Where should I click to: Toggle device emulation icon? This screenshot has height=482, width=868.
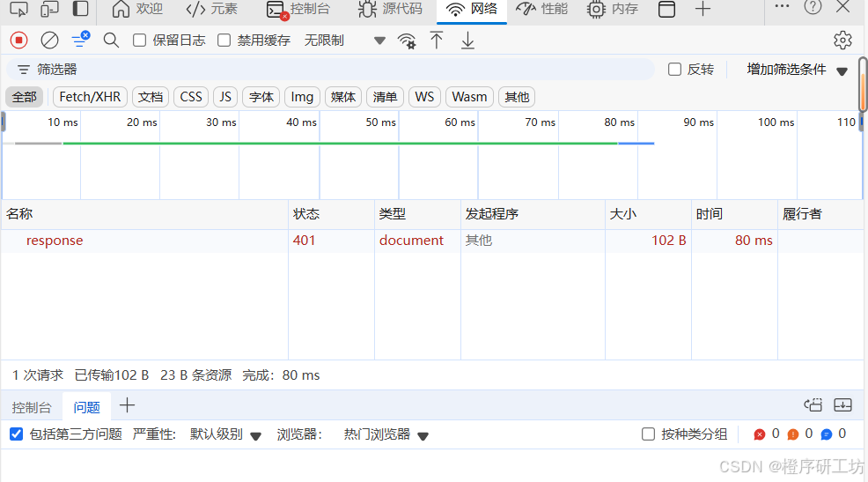pyautogui.click(x=50, y=9)
